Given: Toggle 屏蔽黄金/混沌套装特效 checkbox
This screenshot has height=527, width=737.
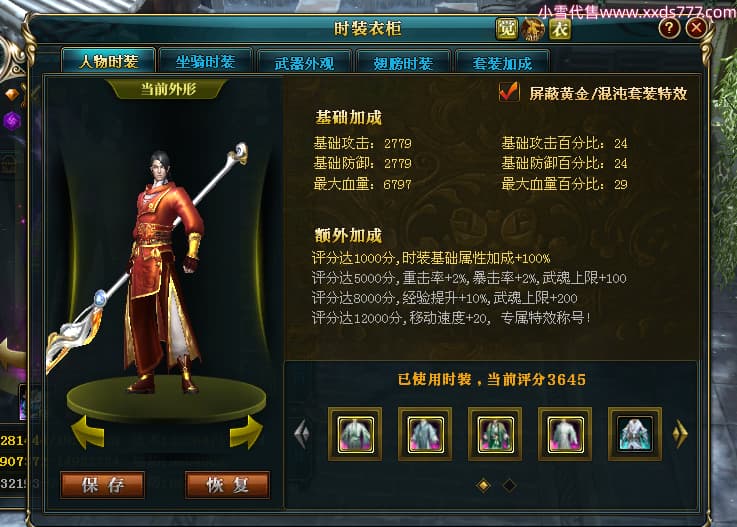Looking at the screenshot, I should 509,92.
